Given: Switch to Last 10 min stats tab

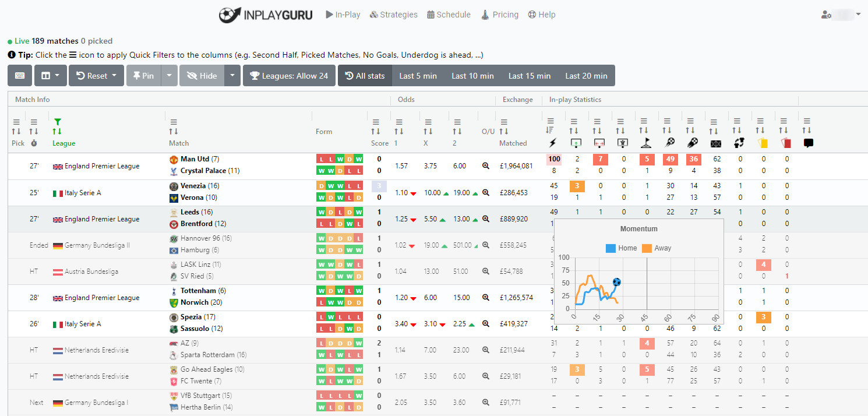Looking at the screenshot, I should pyautogui.click(x=472, y=76).
